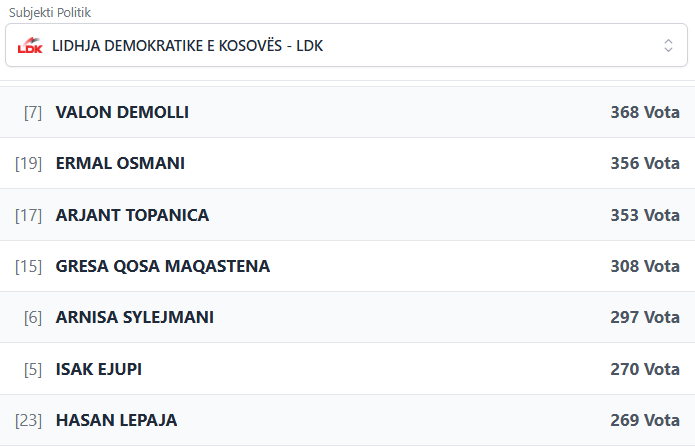Click the 270 Vota count
The height and width of the screenshot is (446, 695).
tap(644, 369)
